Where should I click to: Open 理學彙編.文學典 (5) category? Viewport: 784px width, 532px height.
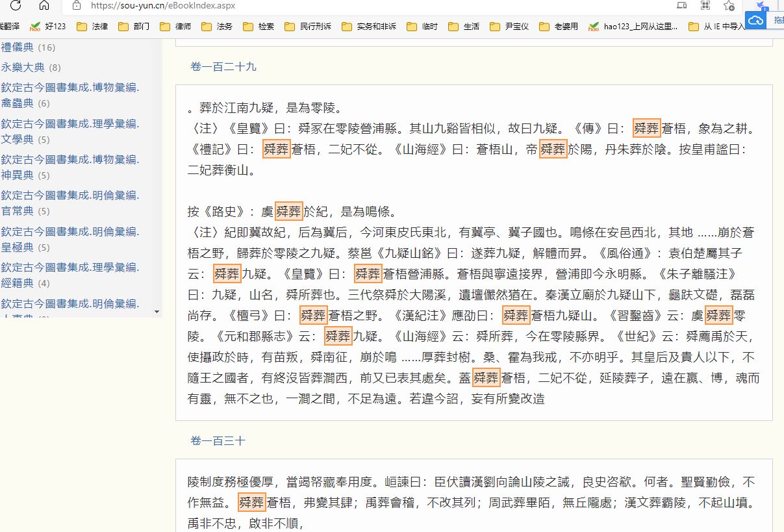tap(70, 131)
